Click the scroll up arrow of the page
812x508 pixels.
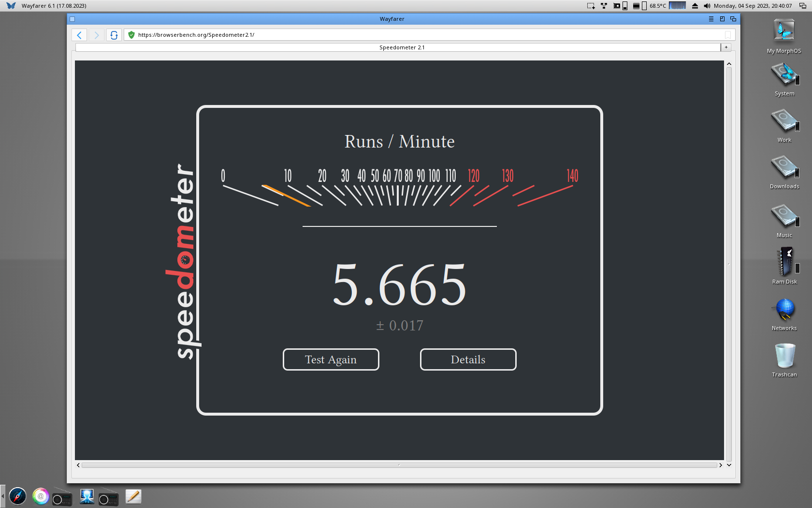pos(729,64)
